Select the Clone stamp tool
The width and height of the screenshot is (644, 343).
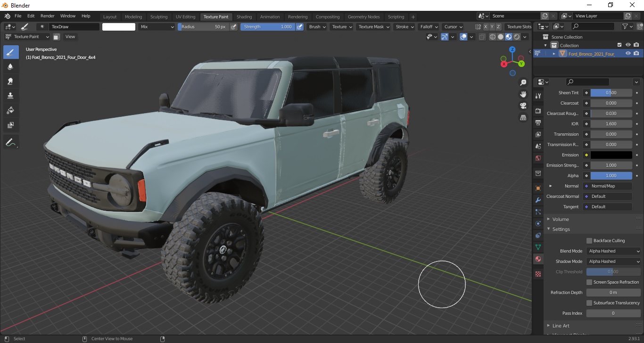[x=11, y=96]
